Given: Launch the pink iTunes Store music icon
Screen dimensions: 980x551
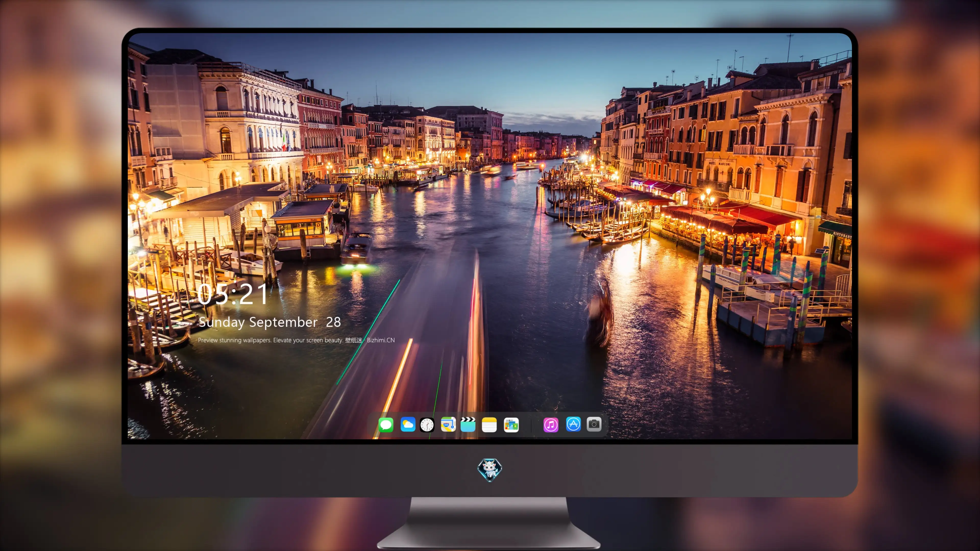Looking at the screenshot, I should pos(551,425).
